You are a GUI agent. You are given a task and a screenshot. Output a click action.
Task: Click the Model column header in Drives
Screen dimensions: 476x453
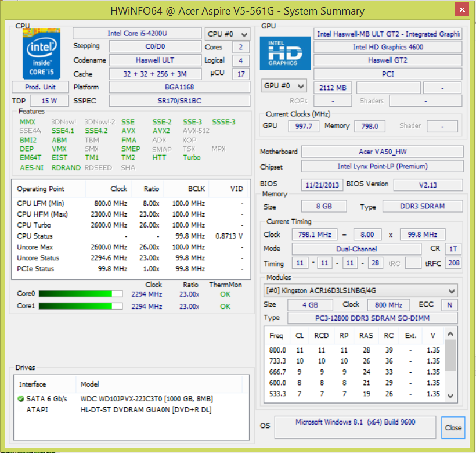point(159,384)
